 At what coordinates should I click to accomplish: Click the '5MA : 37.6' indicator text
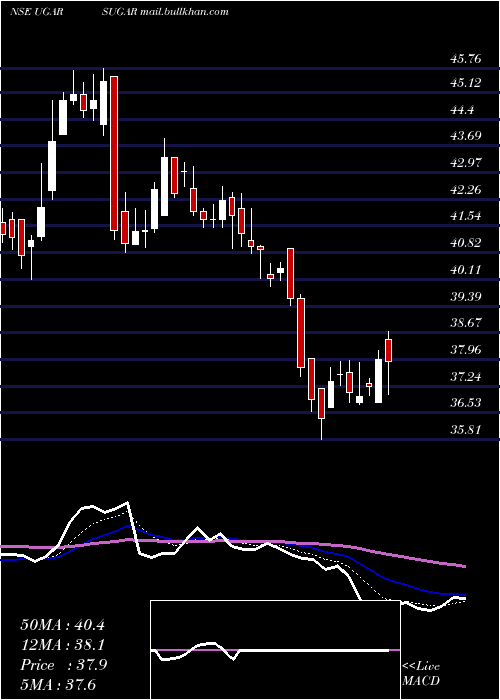click(58, 684)
